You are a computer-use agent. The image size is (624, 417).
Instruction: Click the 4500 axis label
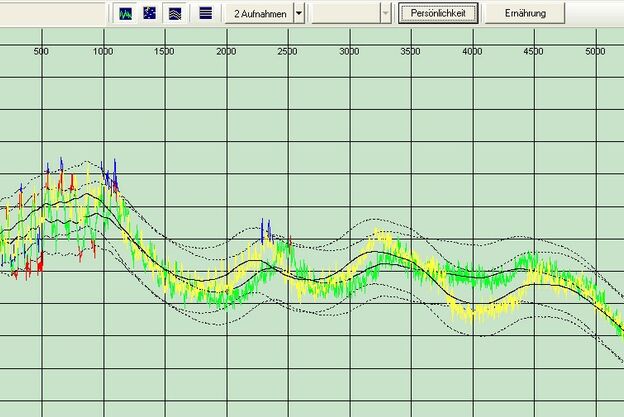pos(534,51)
